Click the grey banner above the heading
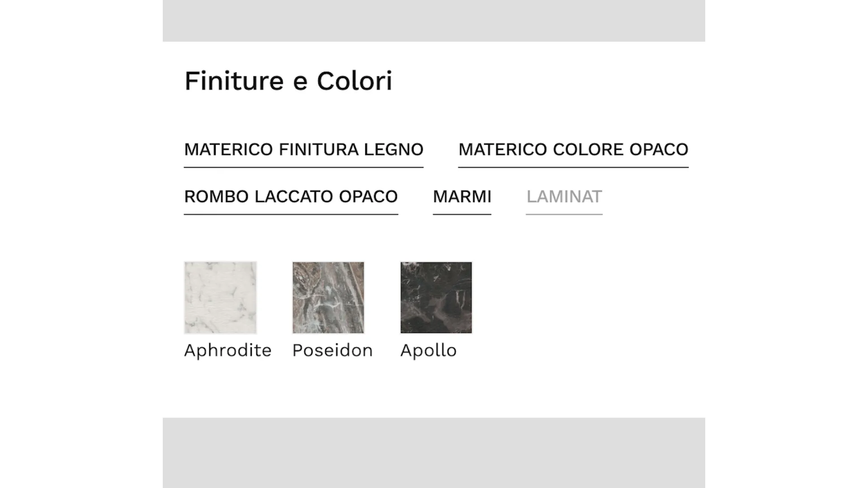 (x=434, y=21)
